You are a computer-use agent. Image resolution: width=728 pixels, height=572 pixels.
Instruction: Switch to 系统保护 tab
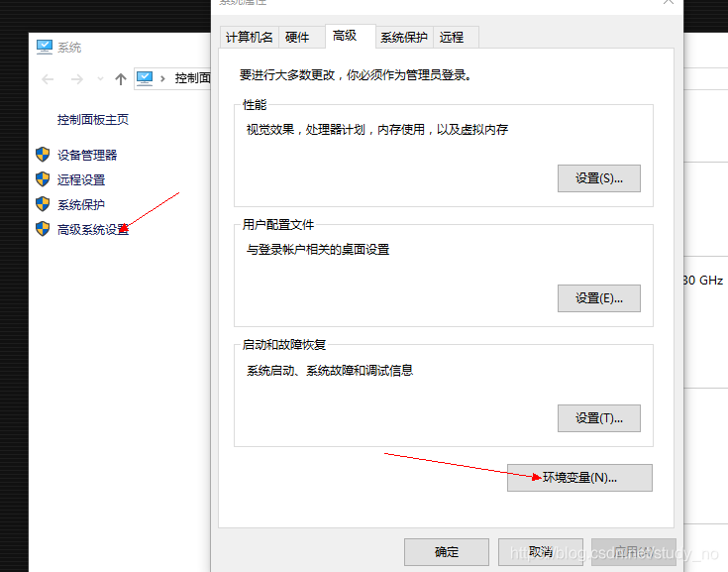(x=404, y=37)
